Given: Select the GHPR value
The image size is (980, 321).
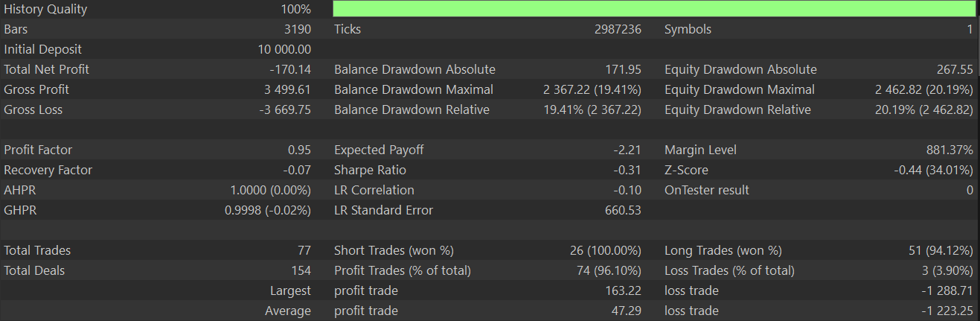Looking at the screenshot, I should coord(268,210).
